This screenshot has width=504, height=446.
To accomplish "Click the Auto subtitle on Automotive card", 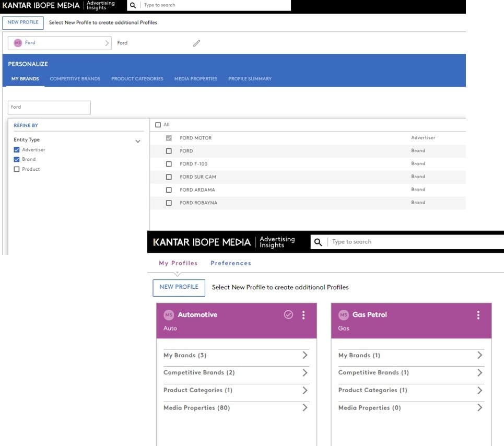I will 170,328.
